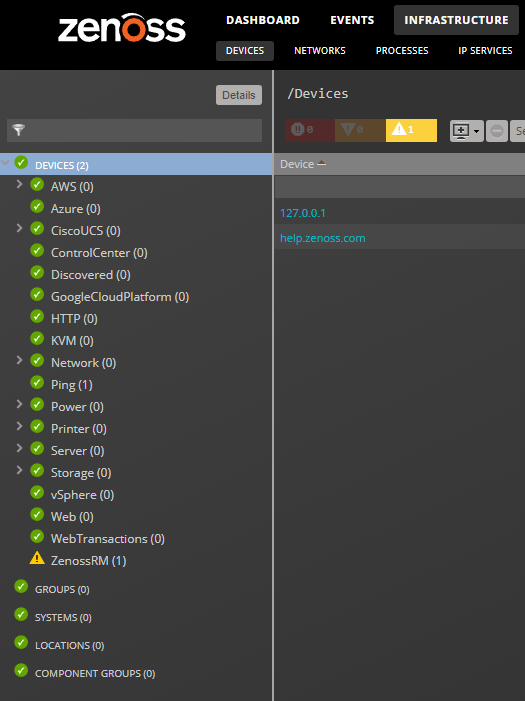Click the critical events red badge
Viewport: 525px width, 701px height.
[309, 130]
